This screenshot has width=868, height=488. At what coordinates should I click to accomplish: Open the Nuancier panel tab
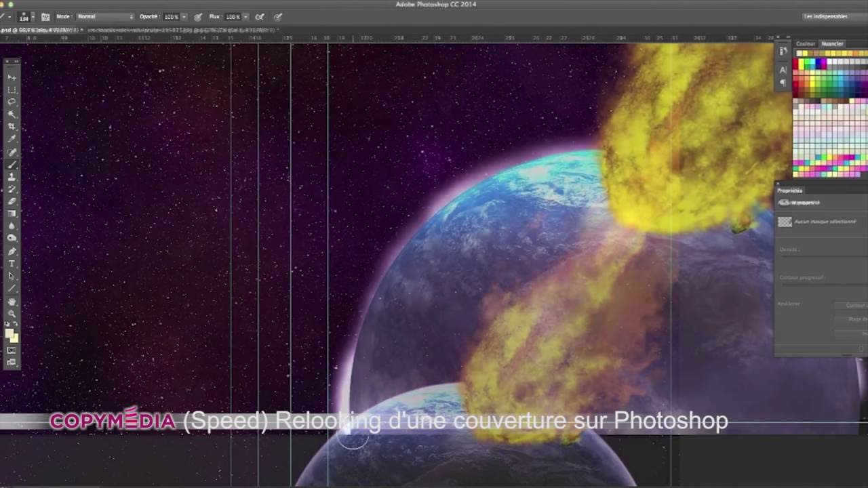tap(832, 44)
